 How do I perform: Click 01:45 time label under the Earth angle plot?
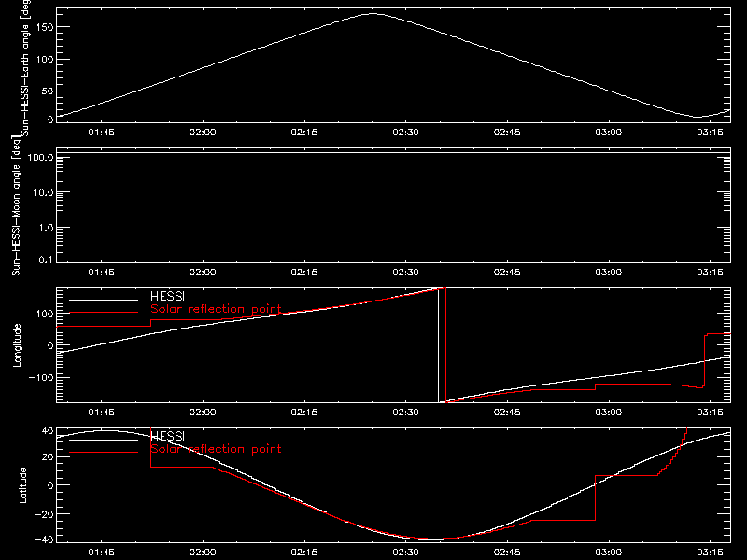click(x=101, y=133)
